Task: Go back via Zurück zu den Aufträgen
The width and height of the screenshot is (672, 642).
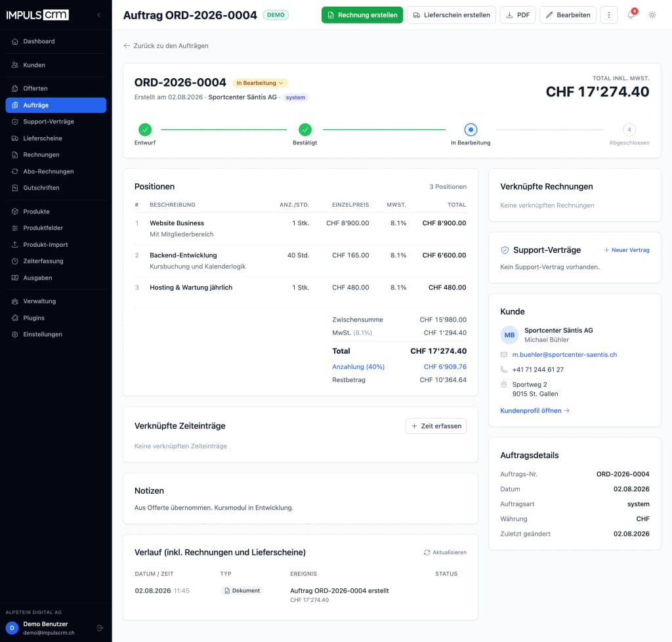Action: [x=166, y=46]
